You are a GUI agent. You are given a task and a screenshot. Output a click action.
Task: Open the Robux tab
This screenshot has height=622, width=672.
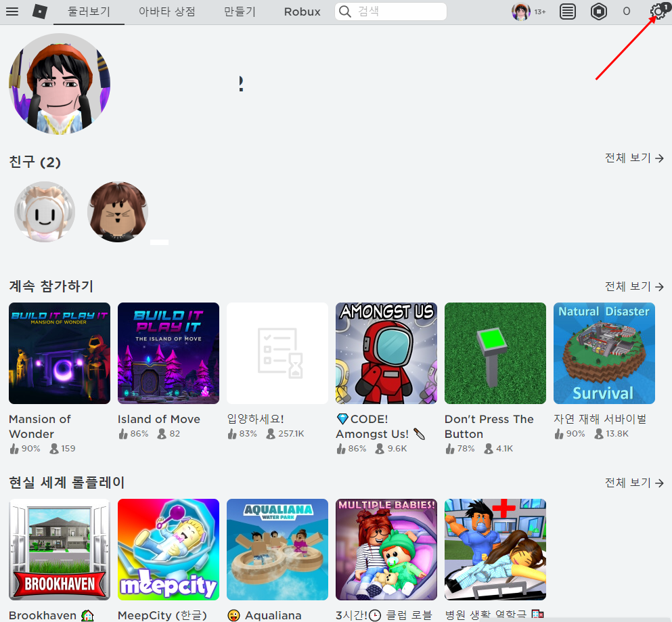tap(302, 12)
